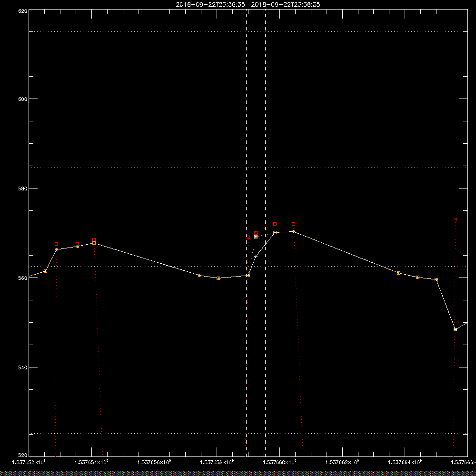
Task: Click the 1.537652×10⁹ x-axis label
Action: pos(29,462)
